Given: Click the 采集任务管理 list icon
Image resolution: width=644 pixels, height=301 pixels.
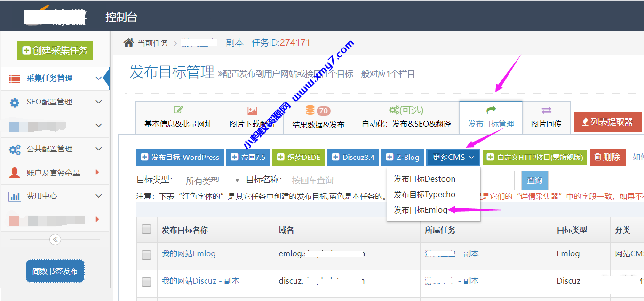Looking at the screenshot, I should [x=15, y=79].
